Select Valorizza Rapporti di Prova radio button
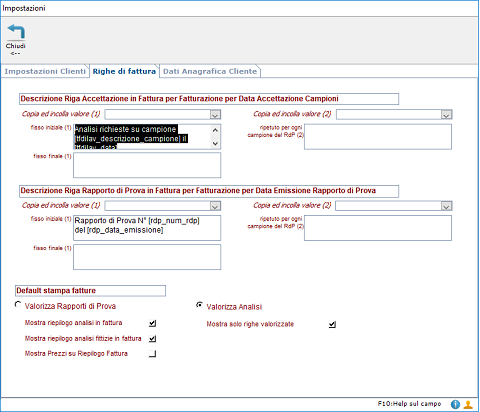480x412 pixels. tap(18, 305)
